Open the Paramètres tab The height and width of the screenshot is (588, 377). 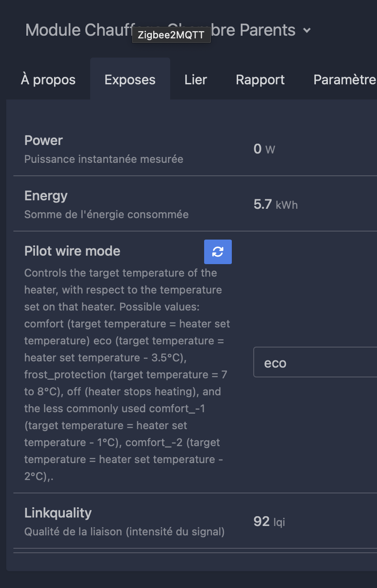click(345, 80)
